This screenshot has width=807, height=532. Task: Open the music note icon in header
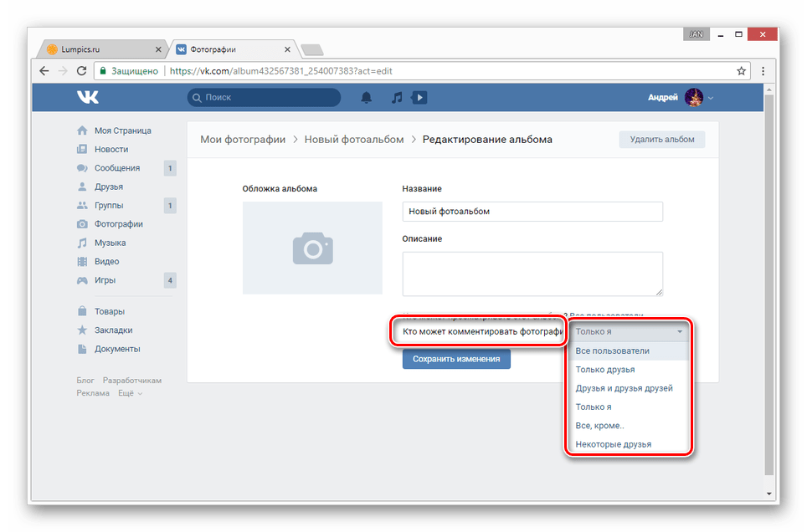click(x=396, y=97)
